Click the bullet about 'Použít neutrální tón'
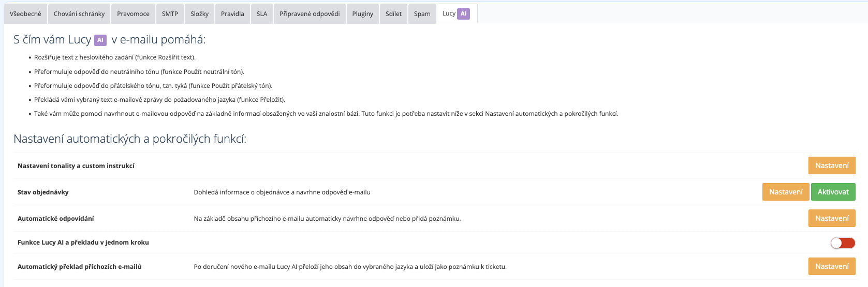Viewport: 868px width, 287px height. click(x=139, y=72)
